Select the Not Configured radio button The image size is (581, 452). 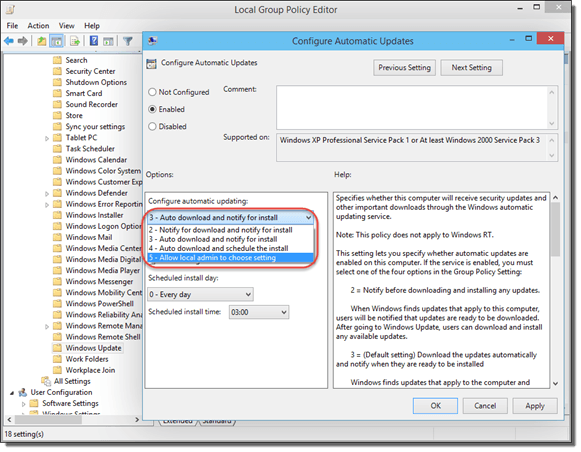(x=152, y=92)
